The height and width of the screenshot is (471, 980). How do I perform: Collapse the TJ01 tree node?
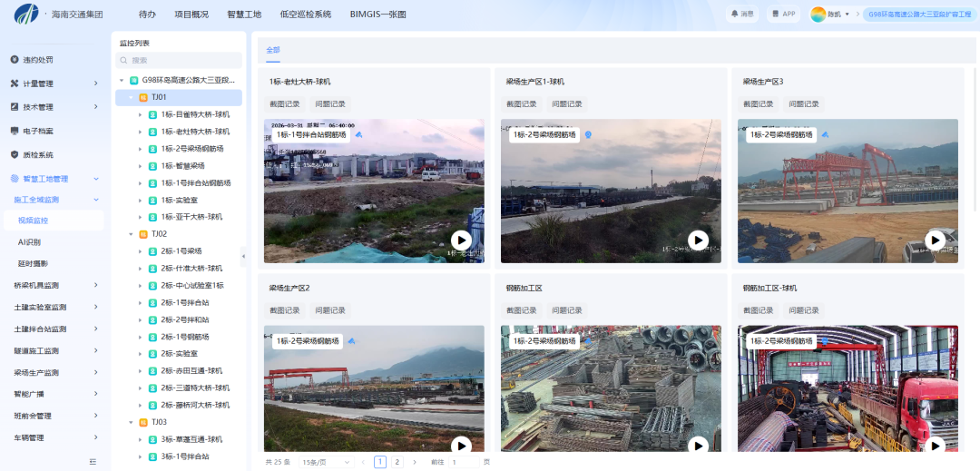point(132,97)
